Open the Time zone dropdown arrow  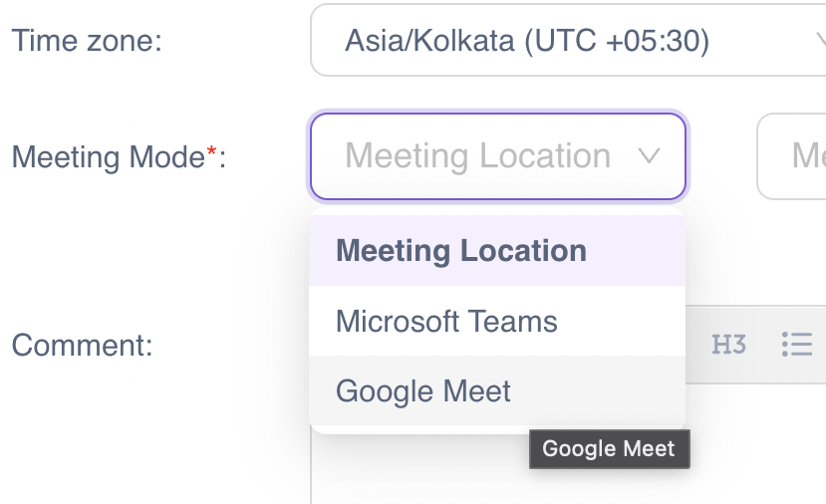coord(821,41)
